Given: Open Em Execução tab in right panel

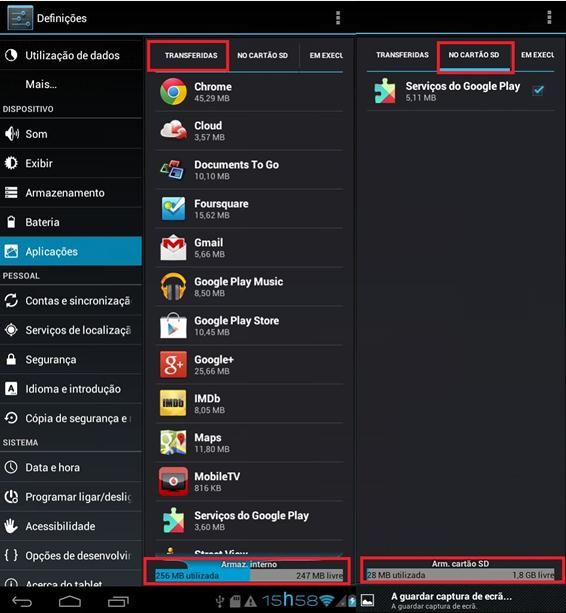Looking at the screenshot, I should point(537,55).
